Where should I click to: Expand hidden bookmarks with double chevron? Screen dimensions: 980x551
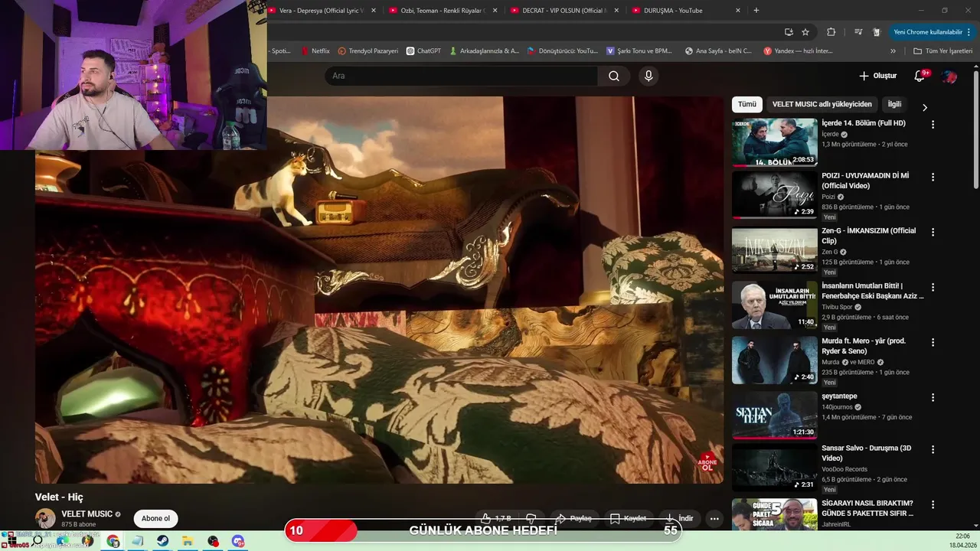click(x=893, y=51)
